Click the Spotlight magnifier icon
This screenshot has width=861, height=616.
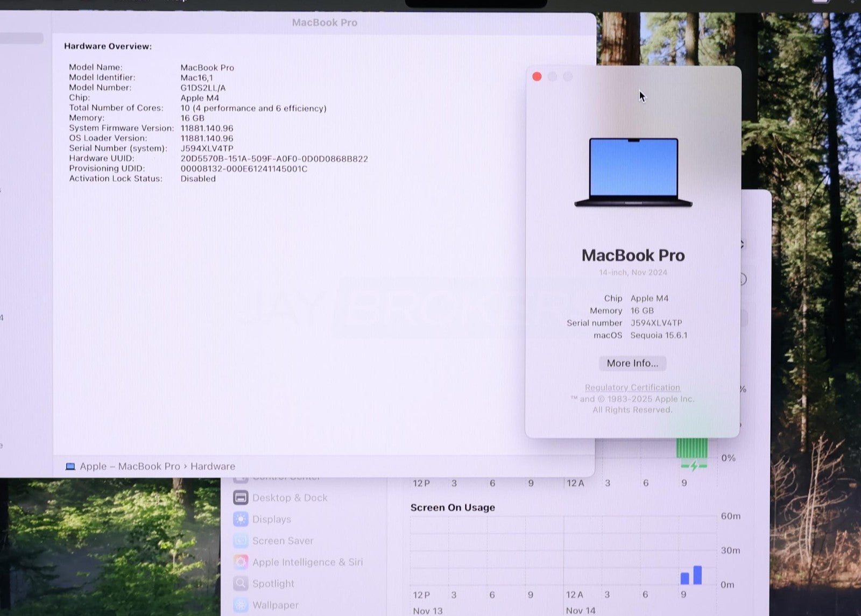click(x=241, y=584)
